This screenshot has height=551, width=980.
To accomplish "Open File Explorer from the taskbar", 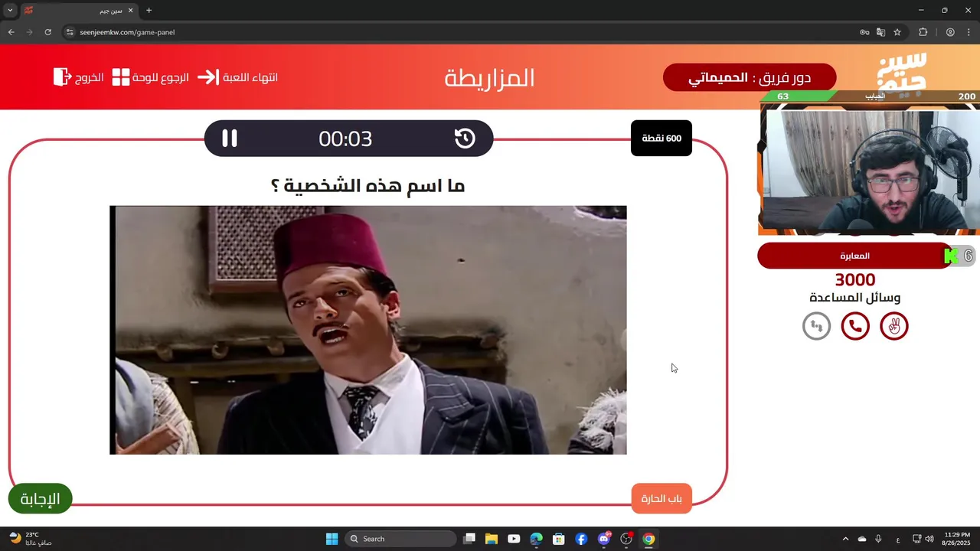I will click(492, 539).
